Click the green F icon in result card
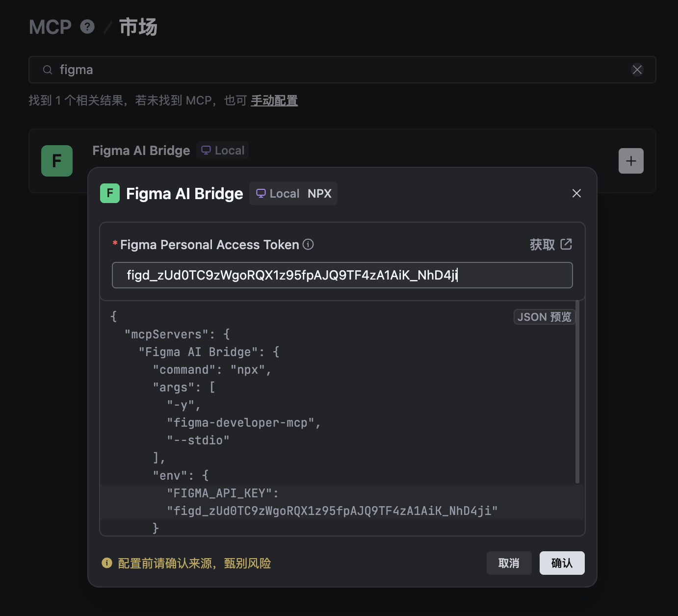The width and height of the screenshot is (678, 616). (x=57, y=161)
